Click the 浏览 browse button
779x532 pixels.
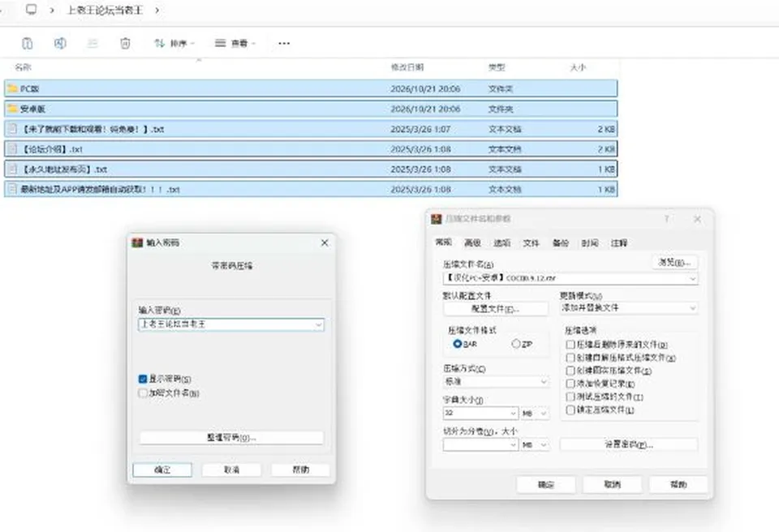(x=674, y=262)
